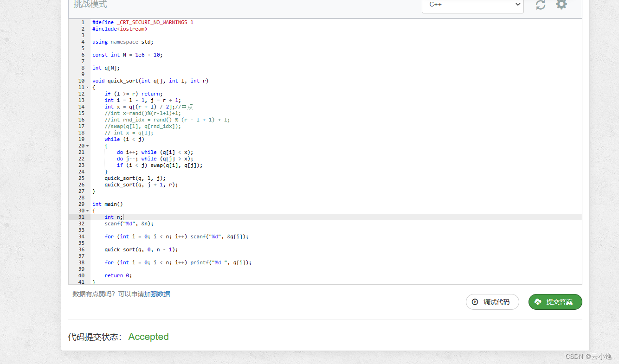Click the 'quick_sort(q, l, j);' line
Screen dimensions: 619x364
(135, 178)
